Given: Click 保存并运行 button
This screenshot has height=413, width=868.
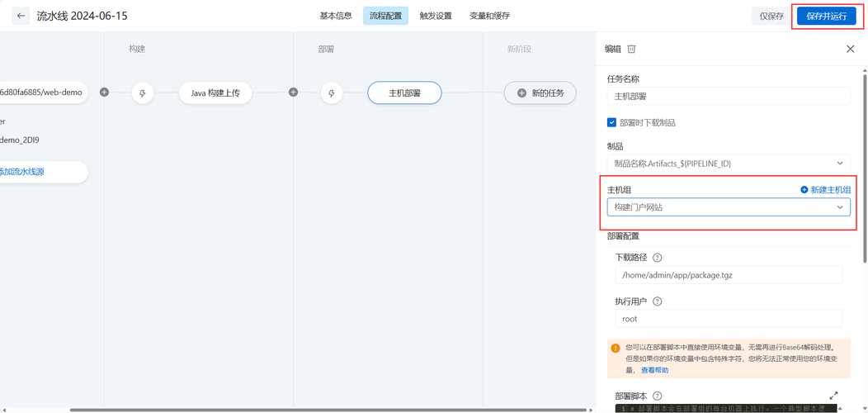Looking at the screenshot, I should click(x=827, y=16).
